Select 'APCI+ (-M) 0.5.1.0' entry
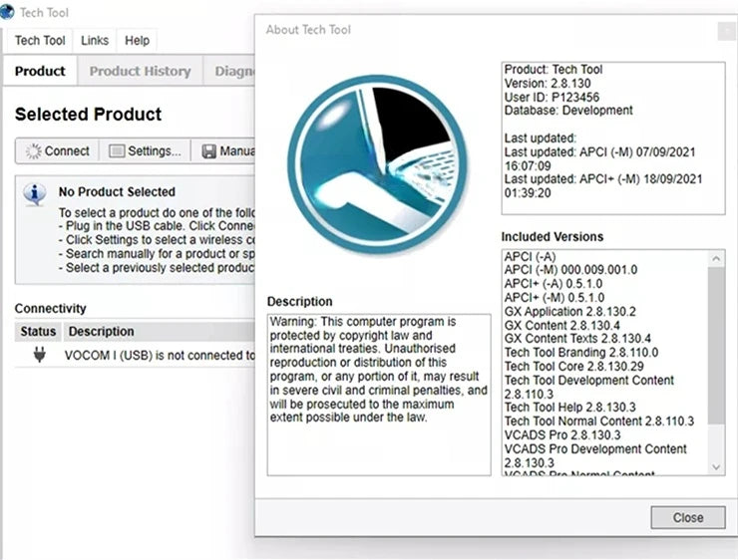 pyautogui.click(x=554, y=298)
